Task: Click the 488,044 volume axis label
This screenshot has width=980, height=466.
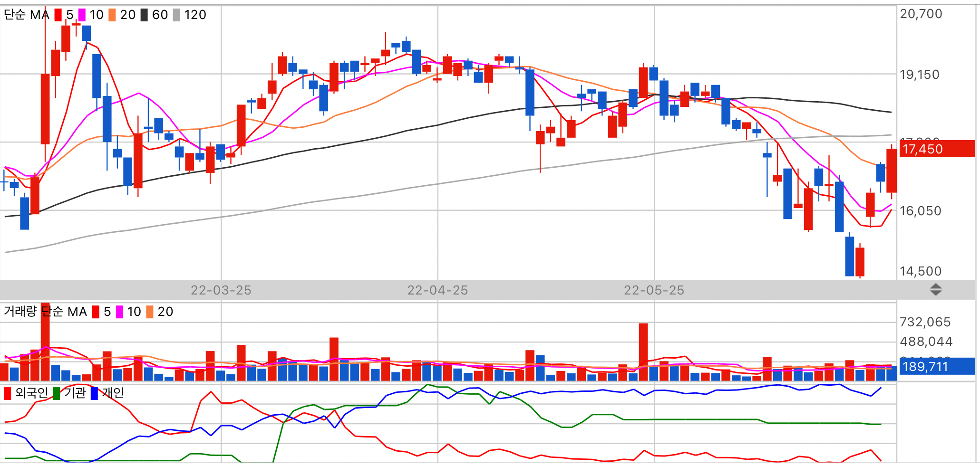Action: point(926,342)
